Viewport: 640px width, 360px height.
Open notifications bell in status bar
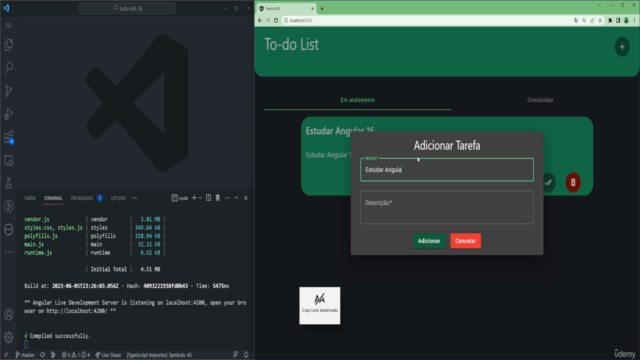point(246,355)
